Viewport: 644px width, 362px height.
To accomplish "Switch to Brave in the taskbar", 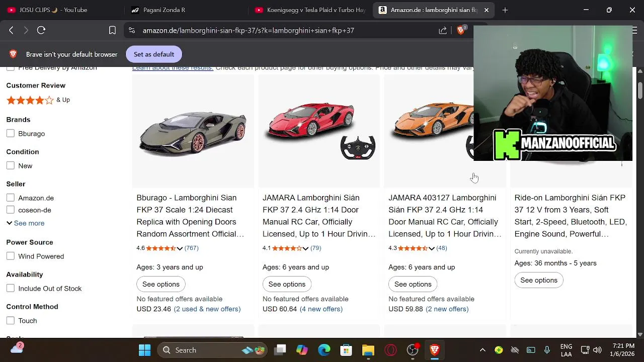I will 435,350.
